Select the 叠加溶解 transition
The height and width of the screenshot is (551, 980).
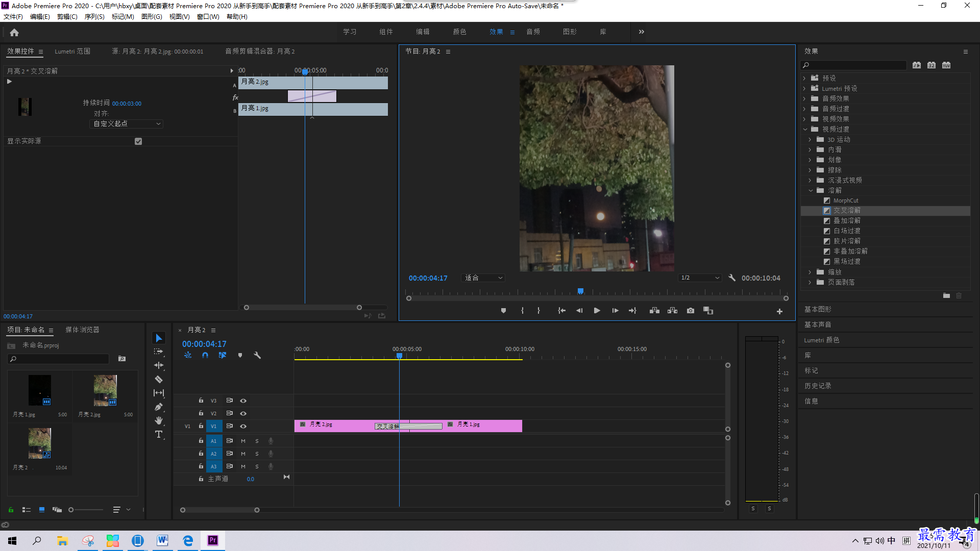847,221
